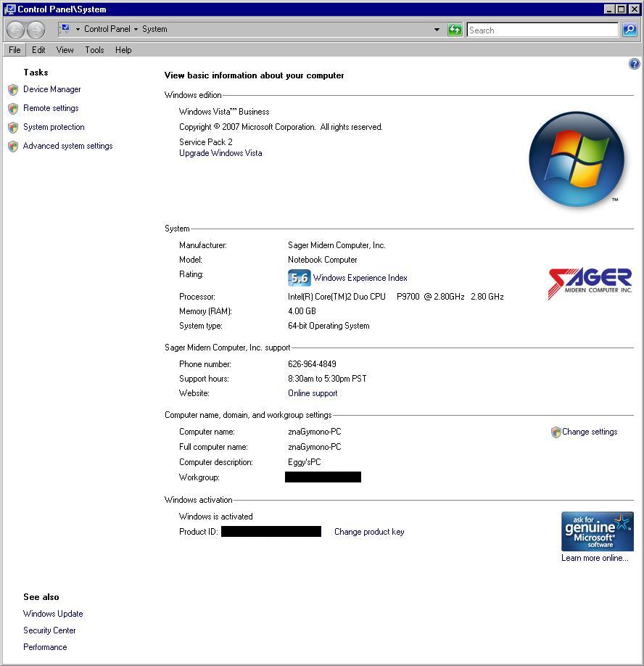This screenshot has width=644, height=666.
Task: Click the Control Panel breadcrumb segment
Action: tap(107, 29)
